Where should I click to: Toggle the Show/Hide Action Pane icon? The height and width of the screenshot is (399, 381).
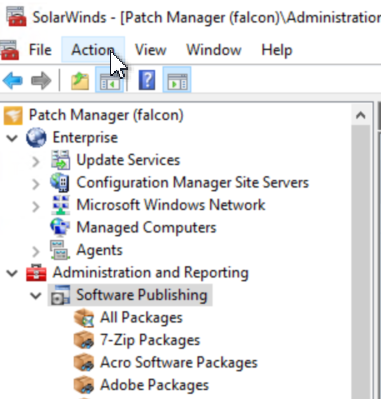[177, 80]
